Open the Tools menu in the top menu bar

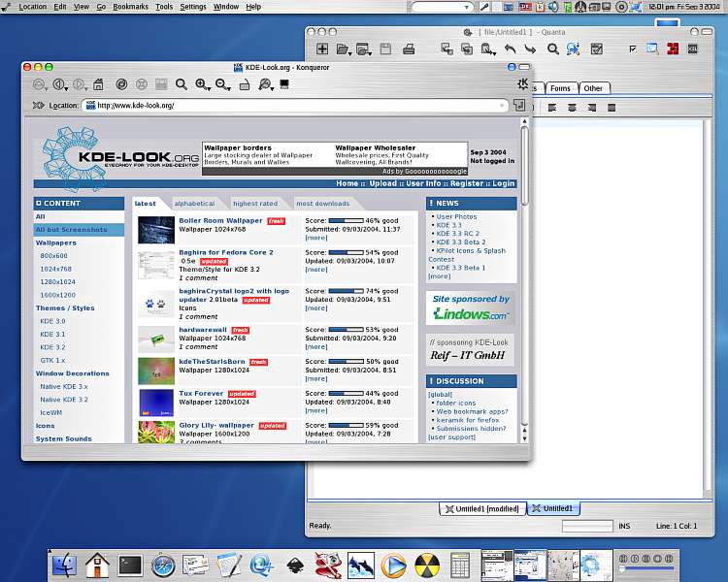pos(164,7)
